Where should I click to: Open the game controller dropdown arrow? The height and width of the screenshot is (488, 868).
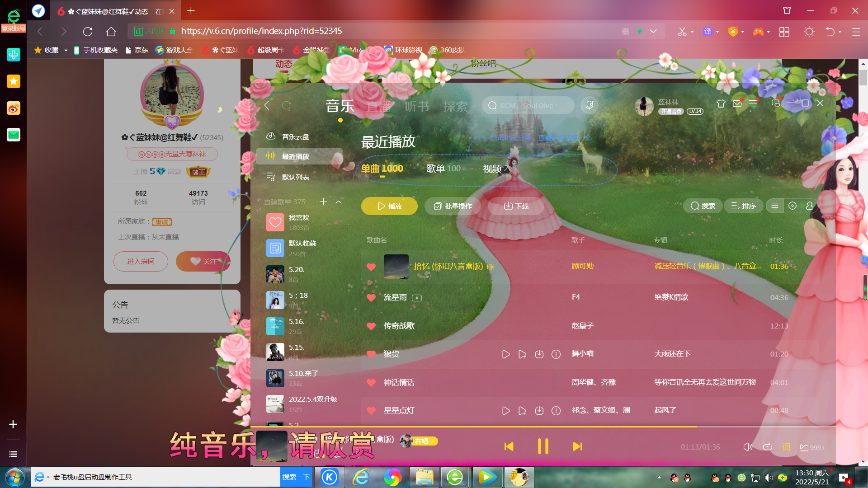click(768, 32)
